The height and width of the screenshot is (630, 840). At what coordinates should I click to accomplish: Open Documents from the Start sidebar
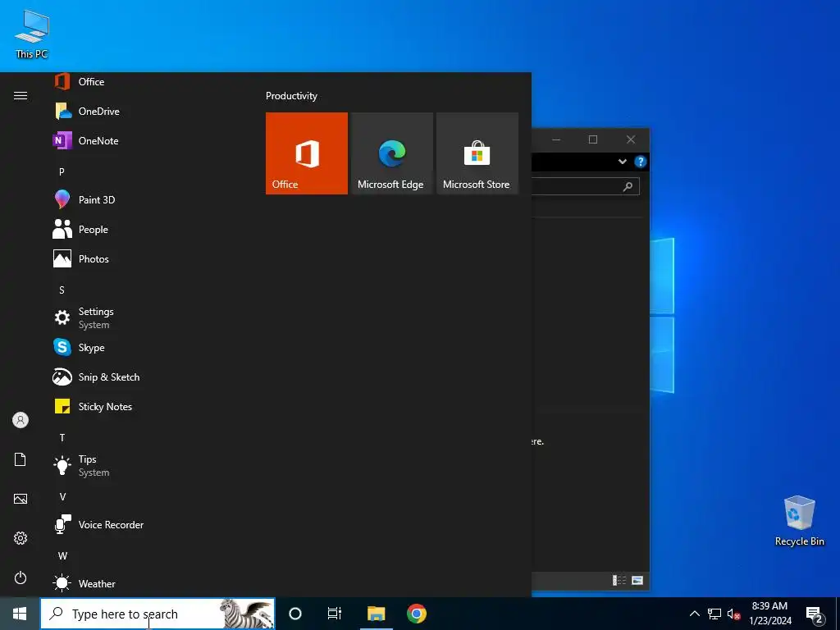click(x=21, y=459)
